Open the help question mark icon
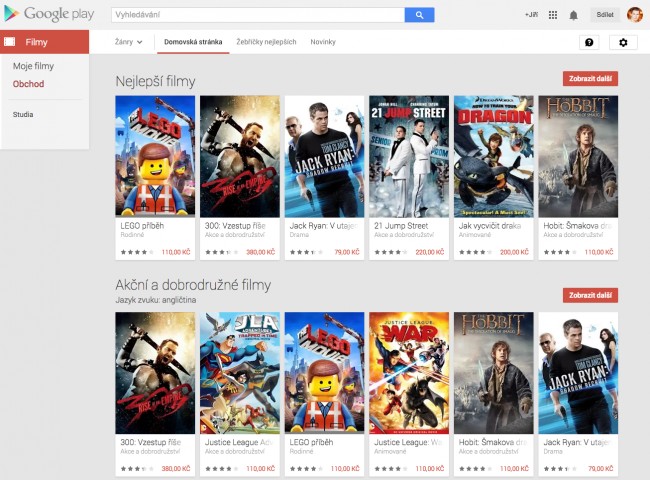Viewport: 650px width, 480px height. (588, 43)
